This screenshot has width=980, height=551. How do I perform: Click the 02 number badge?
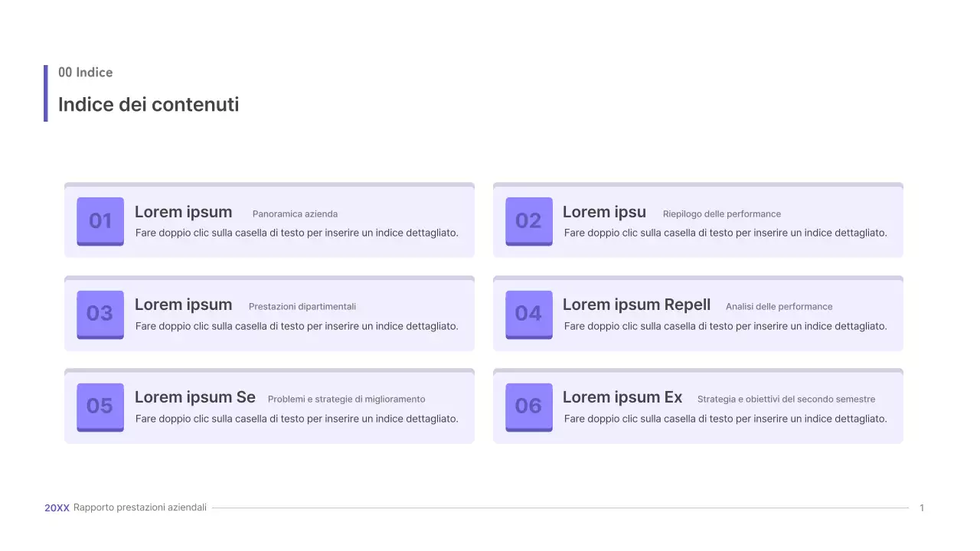[528, 221]
